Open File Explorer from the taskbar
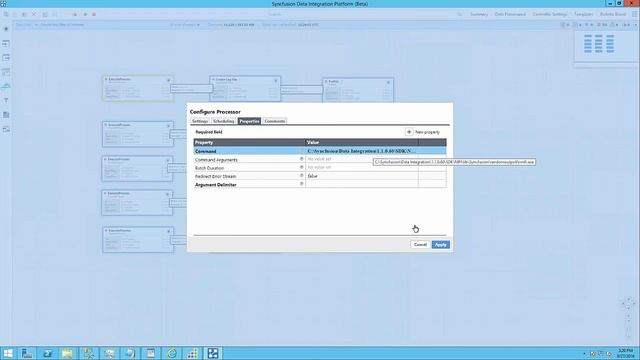Viewport: 640px width, 360px height. pyautogui.click(x=67, y=353)
